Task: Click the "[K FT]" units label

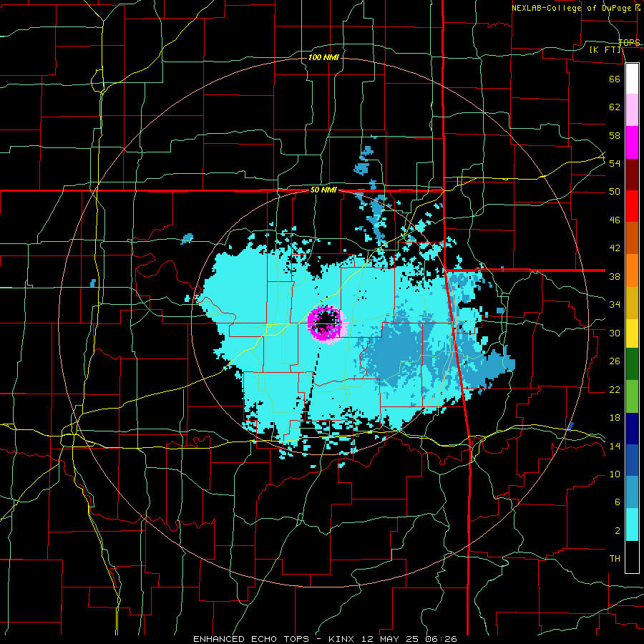Action: coord(605,50)
